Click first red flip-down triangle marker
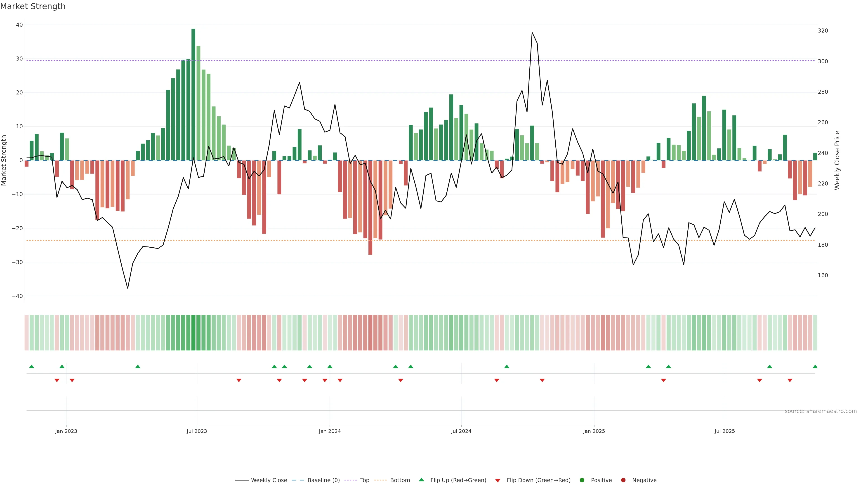The width and height of the screenshot is (868, 488). 57,380
